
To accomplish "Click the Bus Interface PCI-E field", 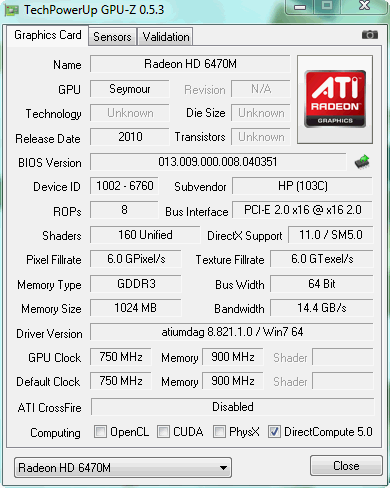I will coord(302,210).
